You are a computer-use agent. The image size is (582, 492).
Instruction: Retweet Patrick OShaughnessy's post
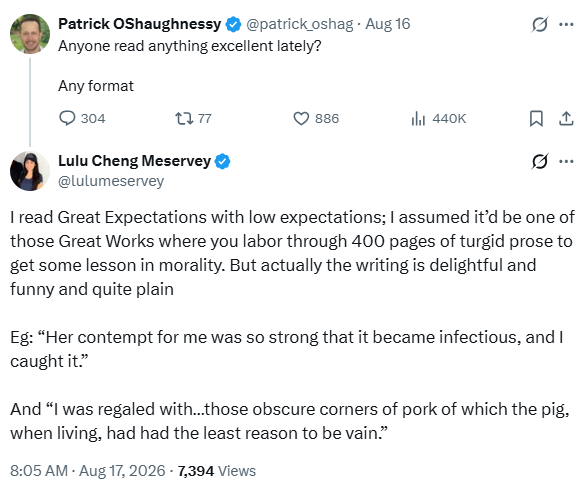click(193, 119)
